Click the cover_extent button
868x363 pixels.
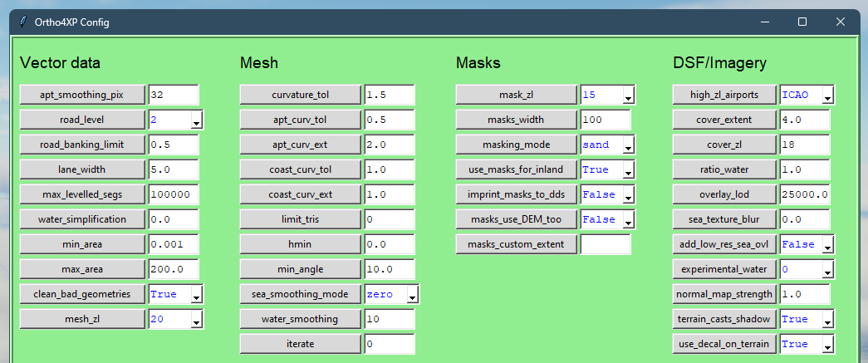click(724, 120)
